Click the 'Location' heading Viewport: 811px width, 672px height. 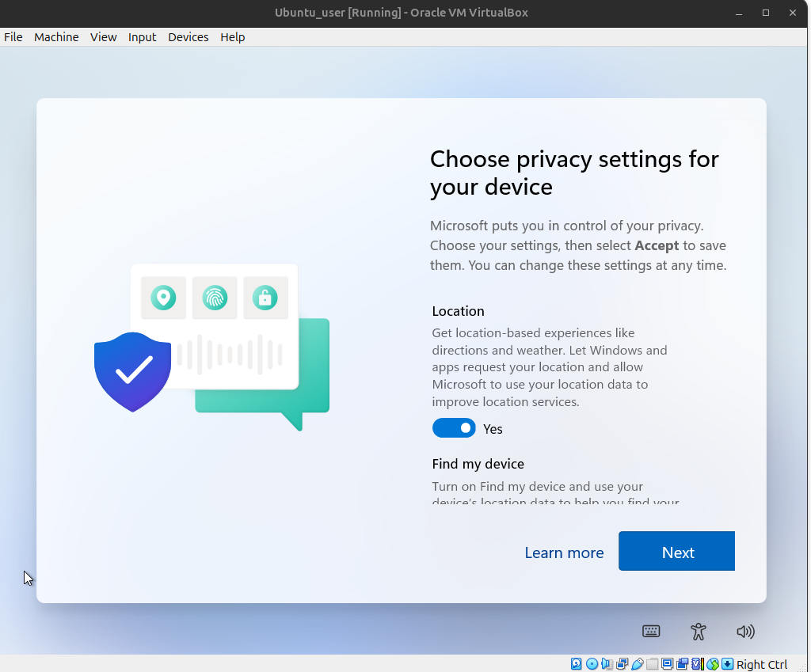click(x=459, y=311)
